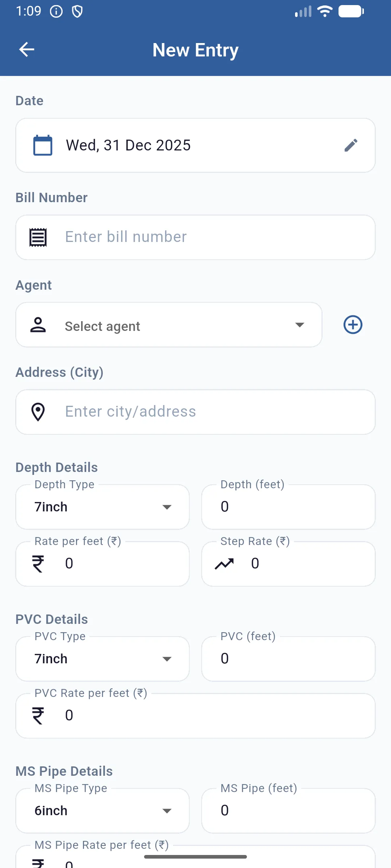Image resolution: width=391 pixels, height=868 pixels.
Task: Expand the Depth Type dropdown
Action: tap(102, 507)
